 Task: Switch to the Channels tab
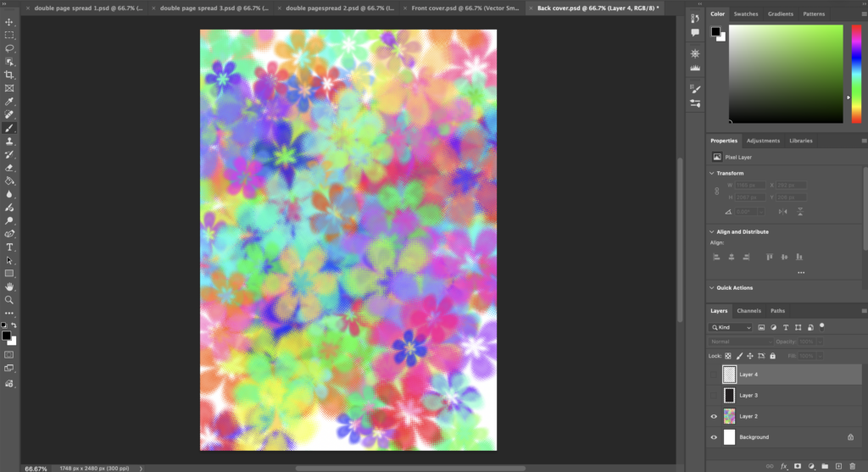pyautogui.click(x=748, y=311)
